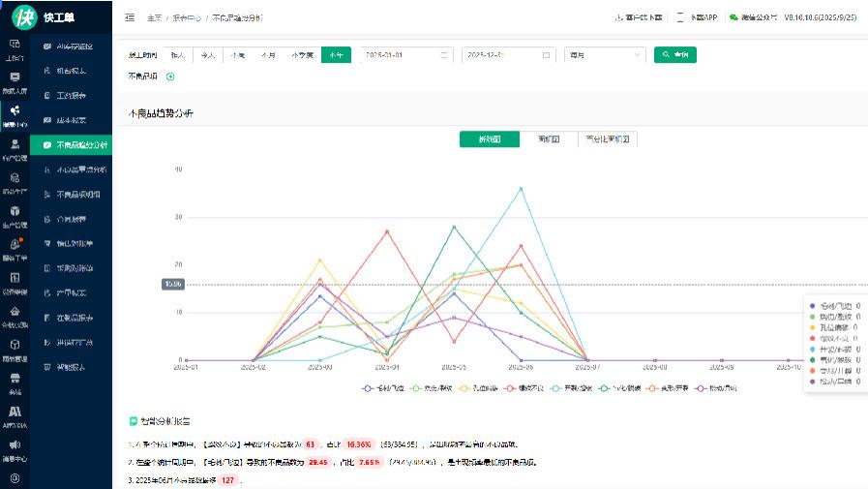Switch to the 折线图 chart tab

point(490,139)
